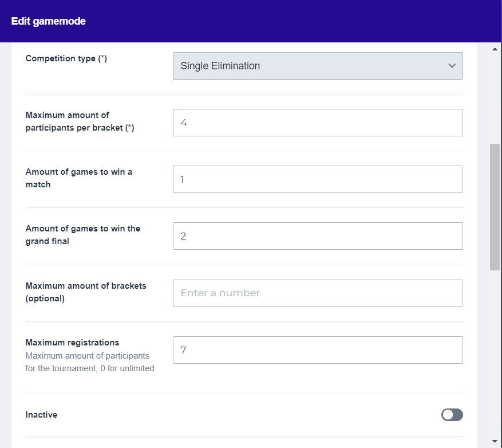Viewport: 502px width, 448px height.
Task: Click the 'Amount of games to win the grand final' label
Action: coord(82,235)
